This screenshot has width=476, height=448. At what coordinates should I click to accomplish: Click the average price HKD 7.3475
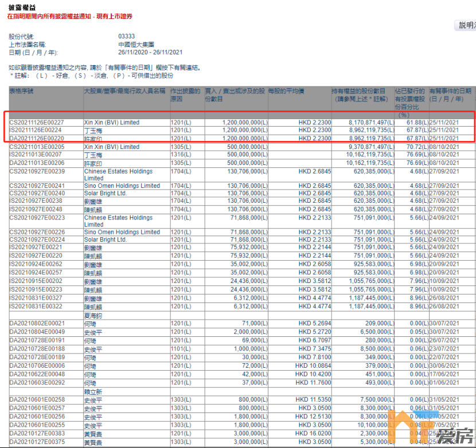coord(315,349)
